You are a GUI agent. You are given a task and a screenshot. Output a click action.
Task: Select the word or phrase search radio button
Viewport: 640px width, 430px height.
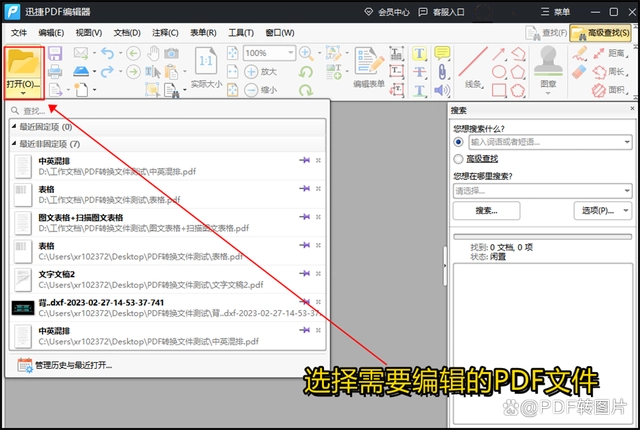458,142
